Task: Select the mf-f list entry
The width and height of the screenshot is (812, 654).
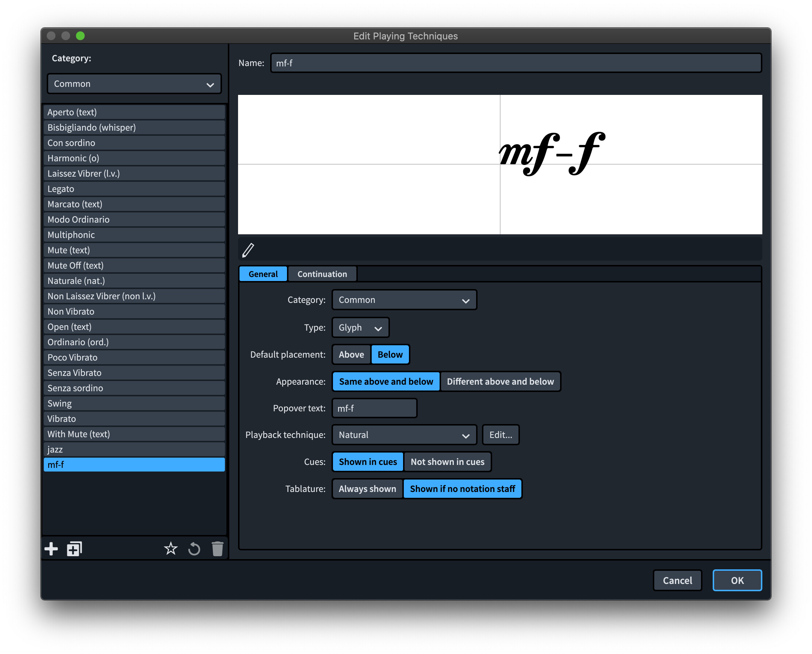Action: coord(134,465)
